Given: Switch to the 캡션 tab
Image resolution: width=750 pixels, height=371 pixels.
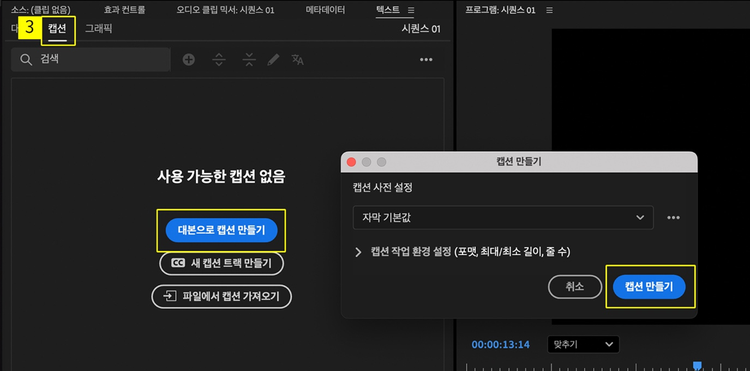Looking at the screenshot, I should pos(57,29).
